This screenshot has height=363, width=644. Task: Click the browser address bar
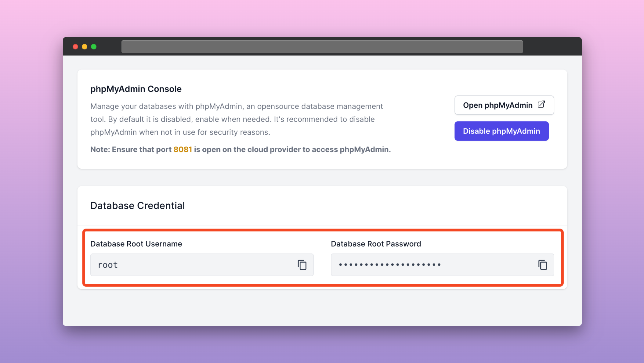322,47
